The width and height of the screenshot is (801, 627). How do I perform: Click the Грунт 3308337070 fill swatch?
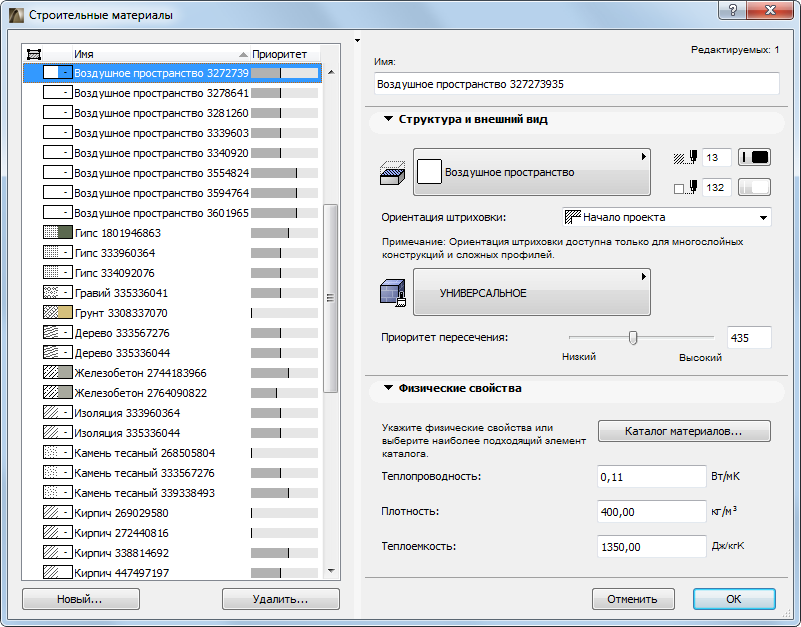tap(58, 313)
